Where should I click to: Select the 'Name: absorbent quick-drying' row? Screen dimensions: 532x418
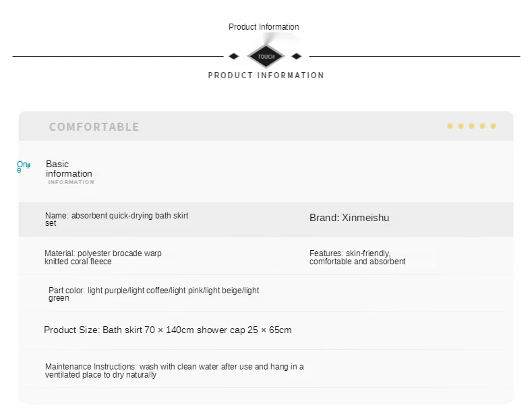(266, 220)
